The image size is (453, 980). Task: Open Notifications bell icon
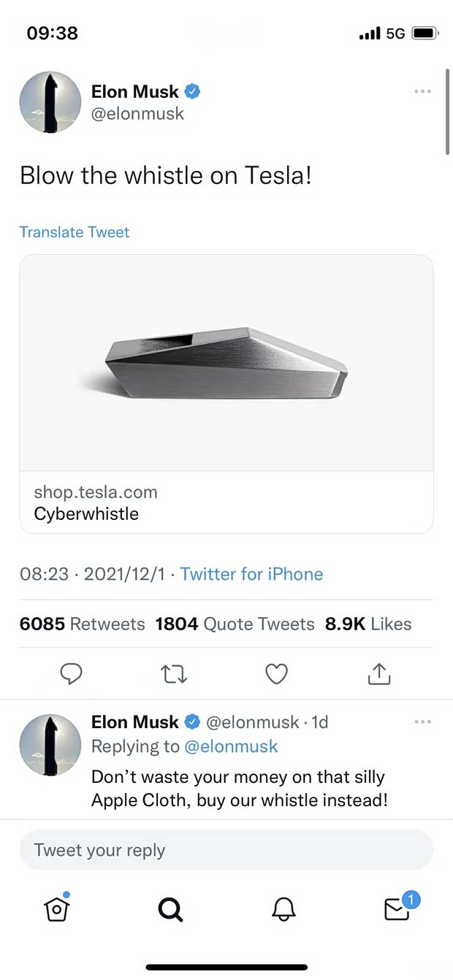tap(283, 909)
